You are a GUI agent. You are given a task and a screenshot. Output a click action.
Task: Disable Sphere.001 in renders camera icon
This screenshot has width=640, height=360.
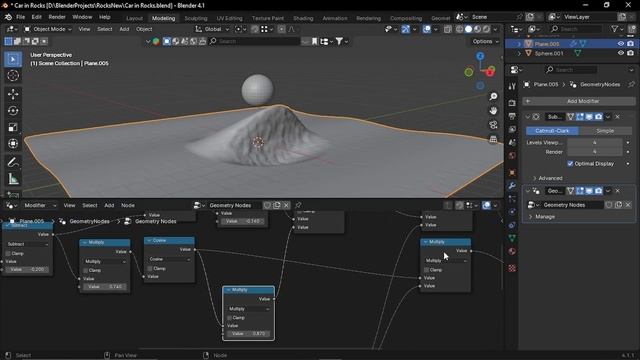coord(631,53)
